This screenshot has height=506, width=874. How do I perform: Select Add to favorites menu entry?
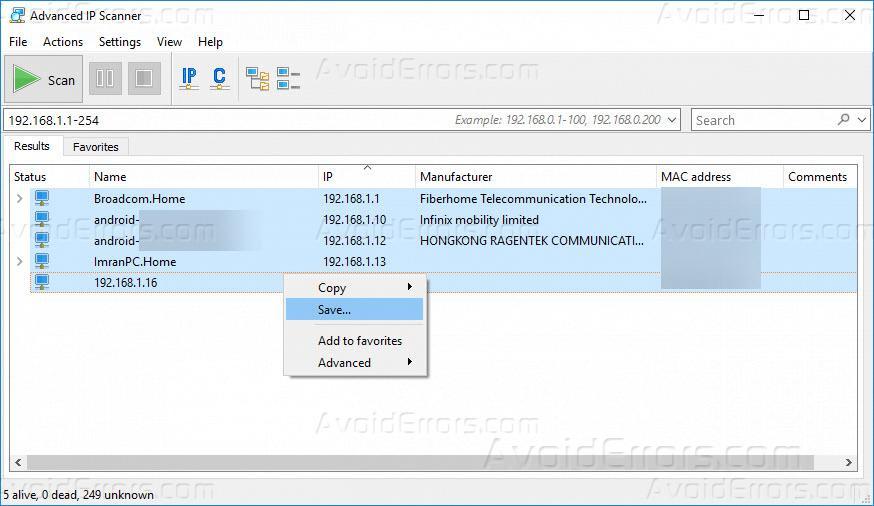(359, 341)
